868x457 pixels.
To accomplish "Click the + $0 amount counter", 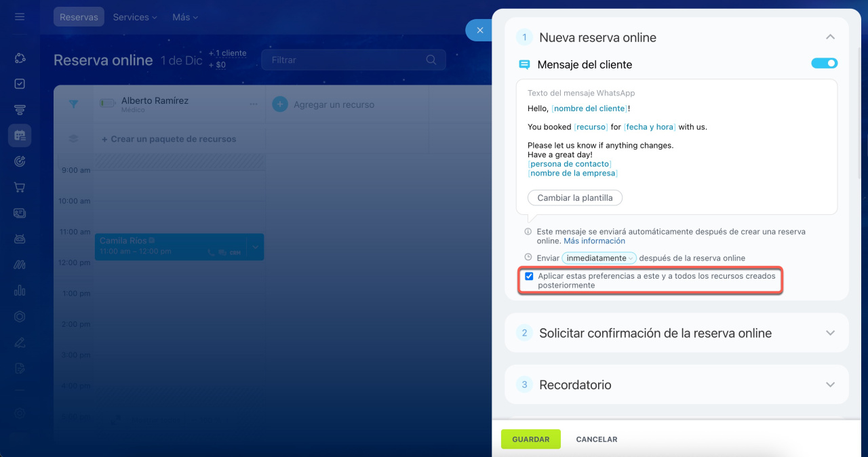I will (217, 65).
